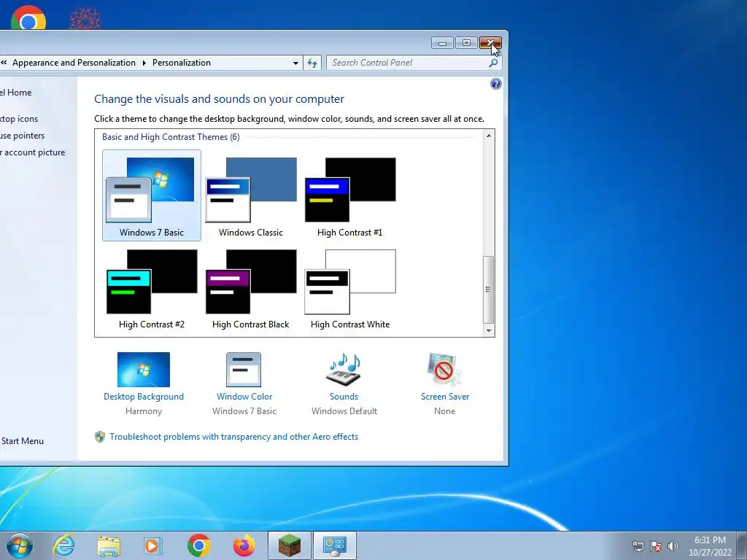Expand the address bar history dropdown

point(295,63)
